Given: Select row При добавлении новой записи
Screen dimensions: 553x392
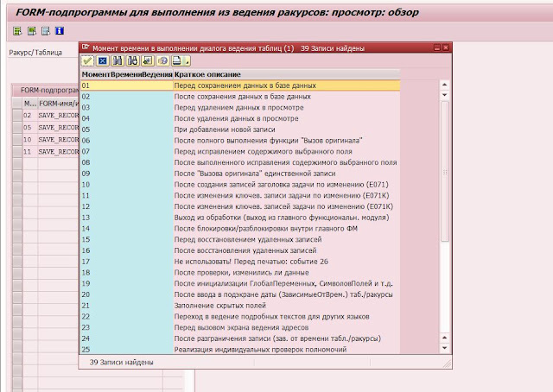Looking at the screenshot, I should (240, 130).
